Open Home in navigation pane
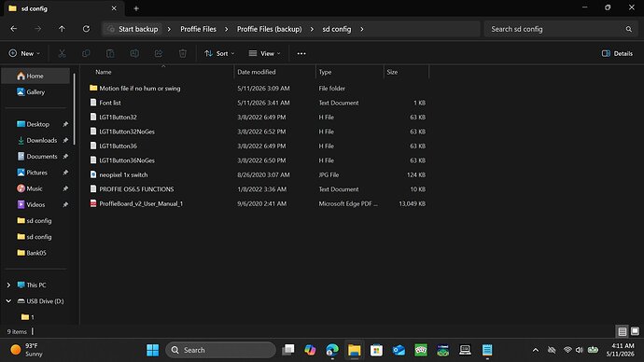This screenshot has height=362, width=644. tap(35, 76)
